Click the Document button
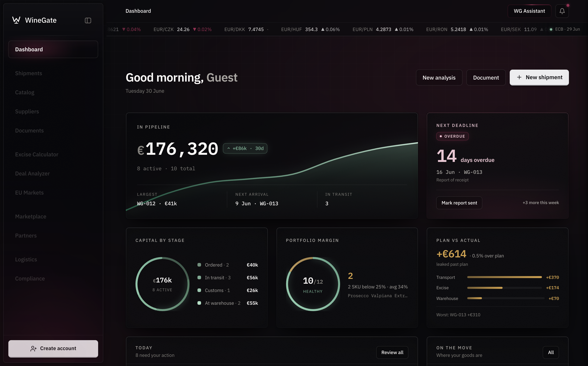Image resolution: width=588 pixels, height=366 pixels. point(486,77)
